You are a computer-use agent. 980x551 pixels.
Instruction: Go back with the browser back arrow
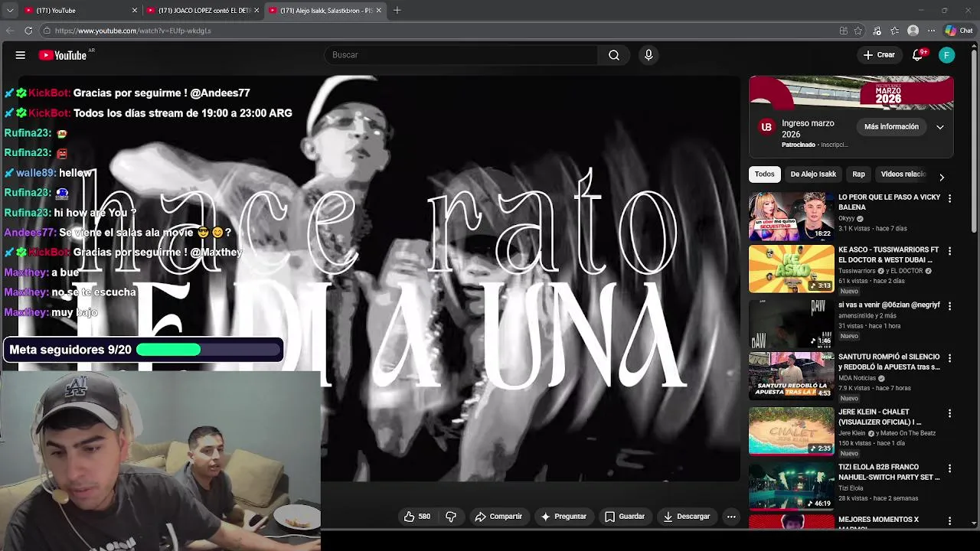tap(10, 31)
